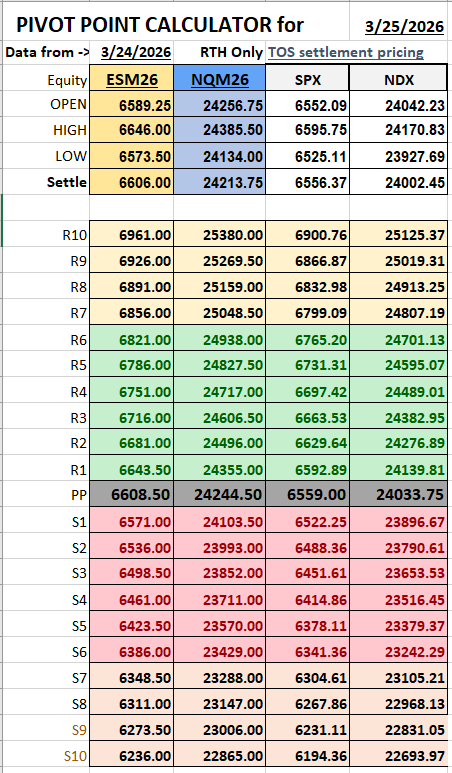Screen dimensions: 452x773
Task: Select the NDX S8 value 22968.13
Action: 399,703
